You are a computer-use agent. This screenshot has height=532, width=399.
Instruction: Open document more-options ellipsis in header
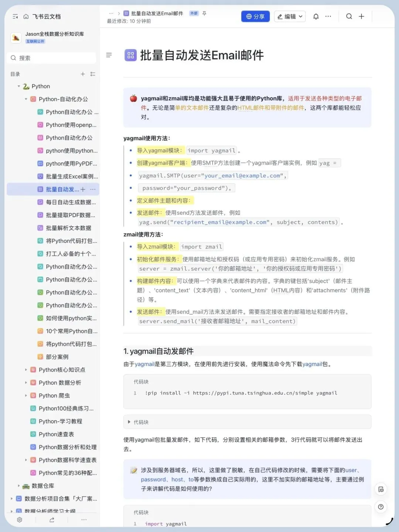[328, 17]
